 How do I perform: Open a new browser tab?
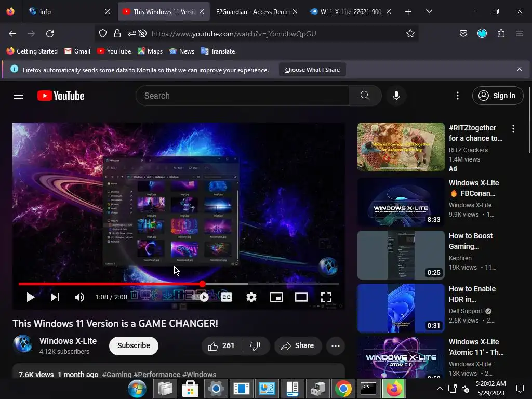tap(408, 12)
